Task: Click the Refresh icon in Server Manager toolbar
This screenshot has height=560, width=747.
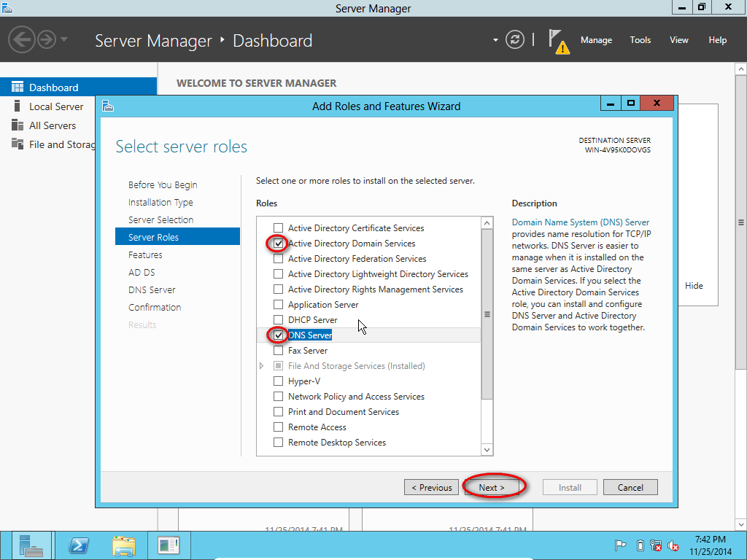Action: tap(515, 40)
